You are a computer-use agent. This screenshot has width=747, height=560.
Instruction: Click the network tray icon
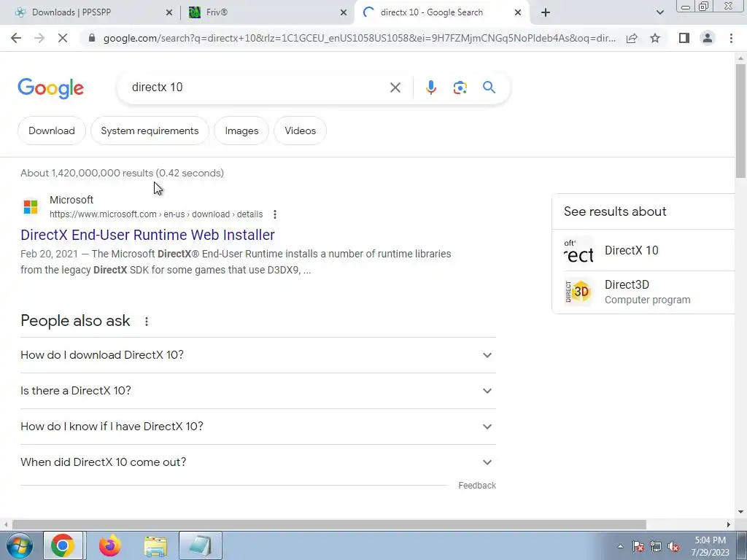click(656, 547)
